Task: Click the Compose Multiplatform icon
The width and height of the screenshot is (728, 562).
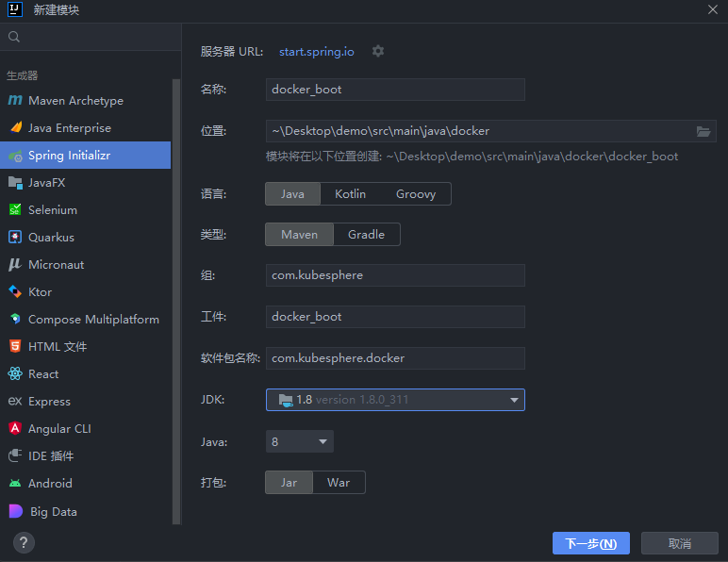Action: [x=15, y=319]
